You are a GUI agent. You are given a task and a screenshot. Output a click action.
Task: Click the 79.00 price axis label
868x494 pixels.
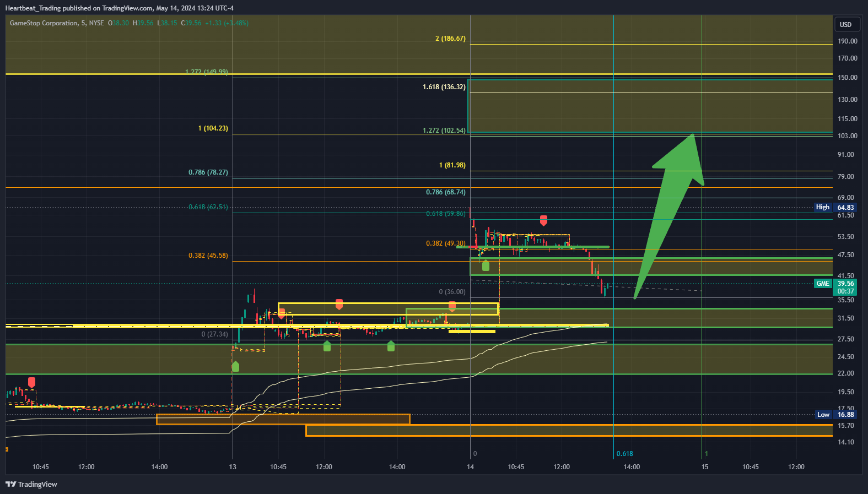click(845, 177)
